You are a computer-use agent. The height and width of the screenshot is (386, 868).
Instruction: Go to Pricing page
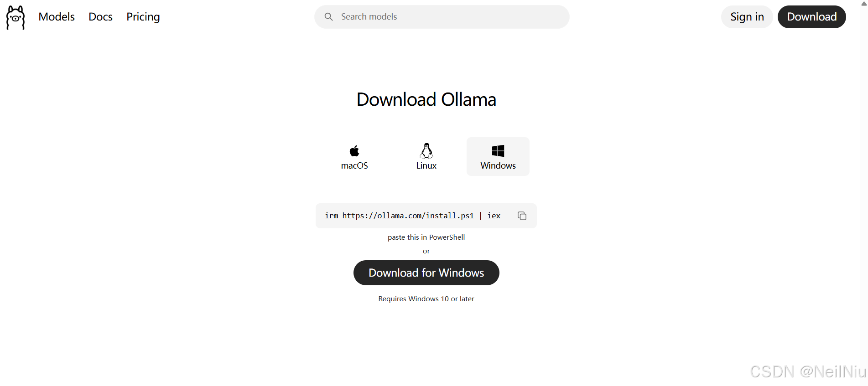(x=143, y=17)
